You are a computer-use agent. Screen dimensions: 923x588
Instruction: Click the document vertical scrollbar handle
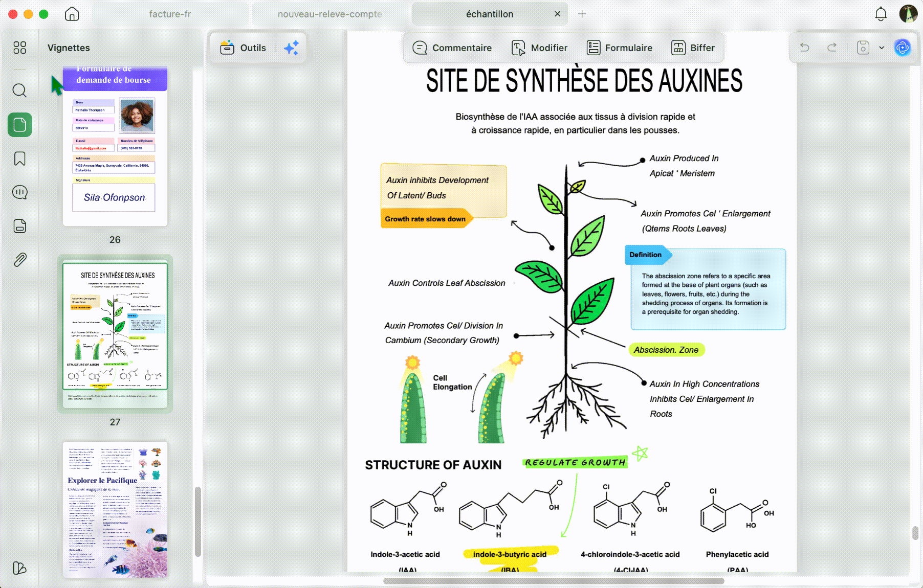pyautogui.click(x=915, y=532)
